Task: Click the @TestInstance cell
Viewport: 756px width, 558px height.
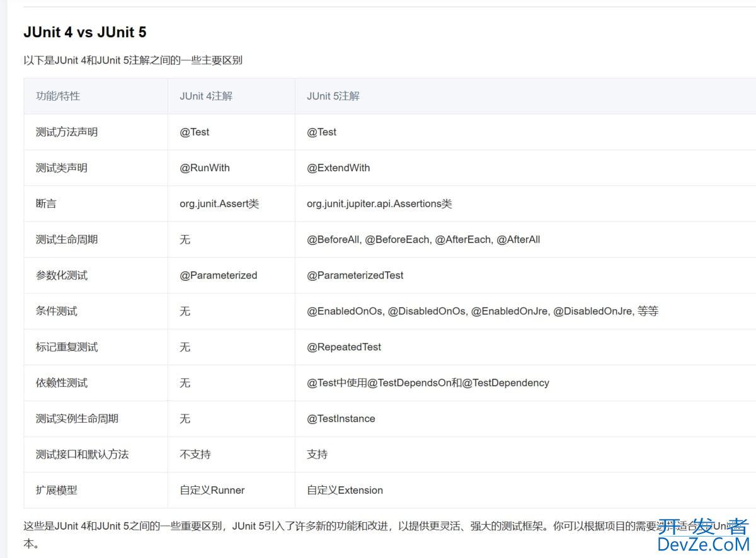Action: pos(341,419)
